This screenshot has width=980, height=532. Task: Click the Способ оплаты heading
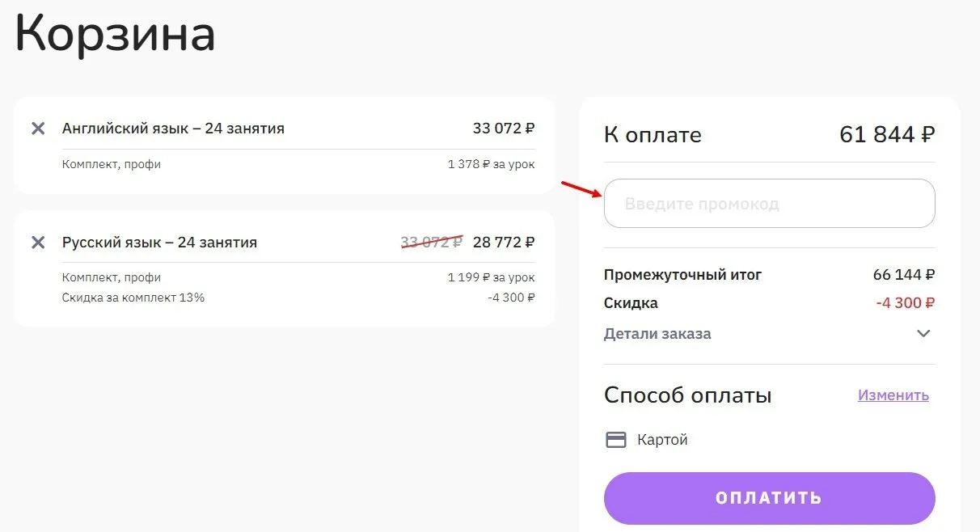[x=687, y=395]
